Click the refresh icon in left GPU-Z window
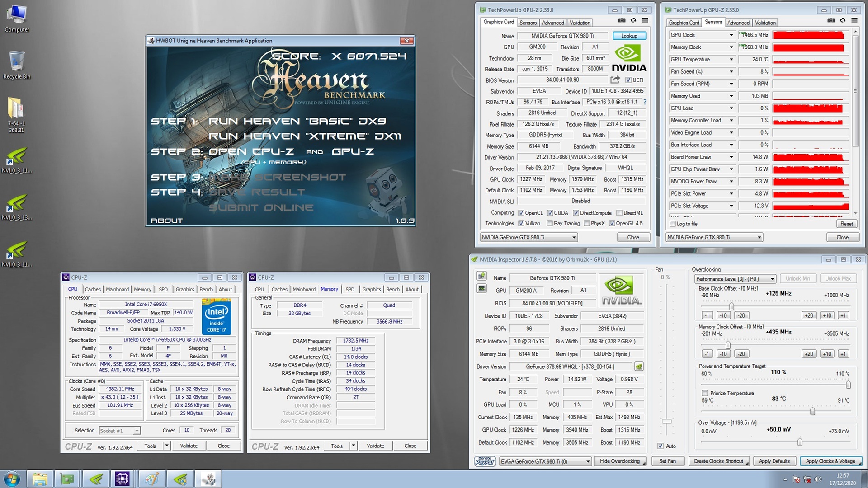868x488 pixels. click(x=633, y=20)
